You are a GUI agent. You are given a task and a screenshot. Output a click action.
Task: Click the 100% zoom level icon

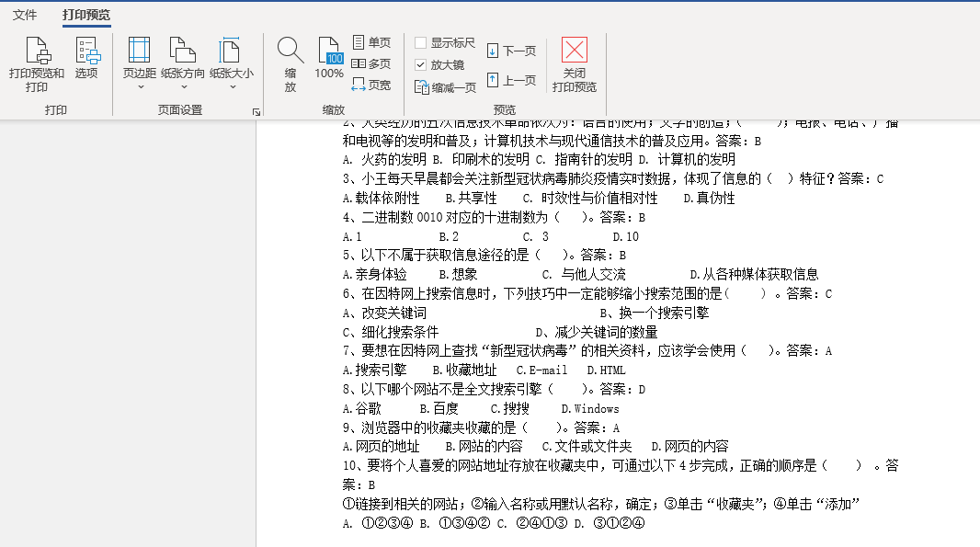point(328,58)
